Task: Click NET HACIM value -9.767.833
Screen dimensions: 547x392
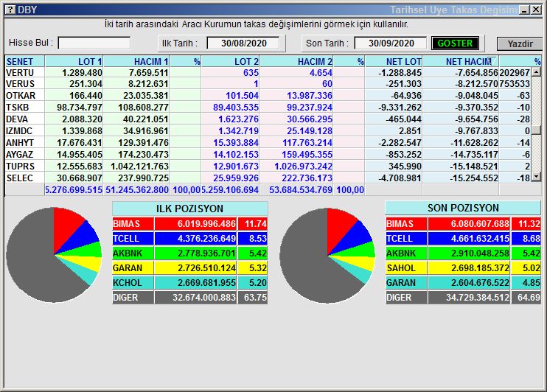Action: (476, 131)
